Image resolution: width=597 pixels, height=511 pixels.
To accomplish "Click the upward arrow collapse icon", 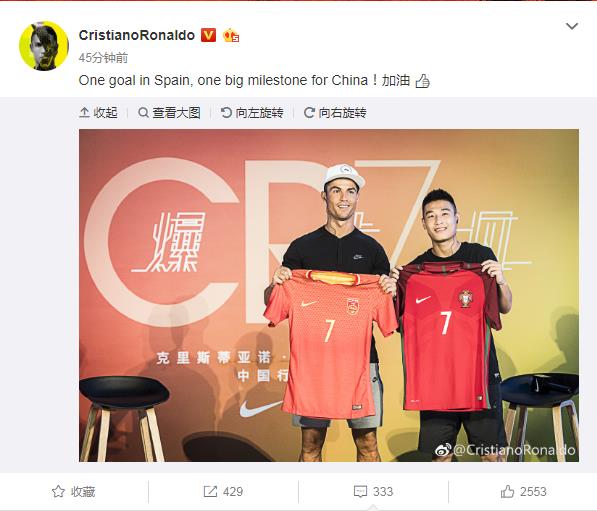I will pyautogui.click(x=84, y=113).
